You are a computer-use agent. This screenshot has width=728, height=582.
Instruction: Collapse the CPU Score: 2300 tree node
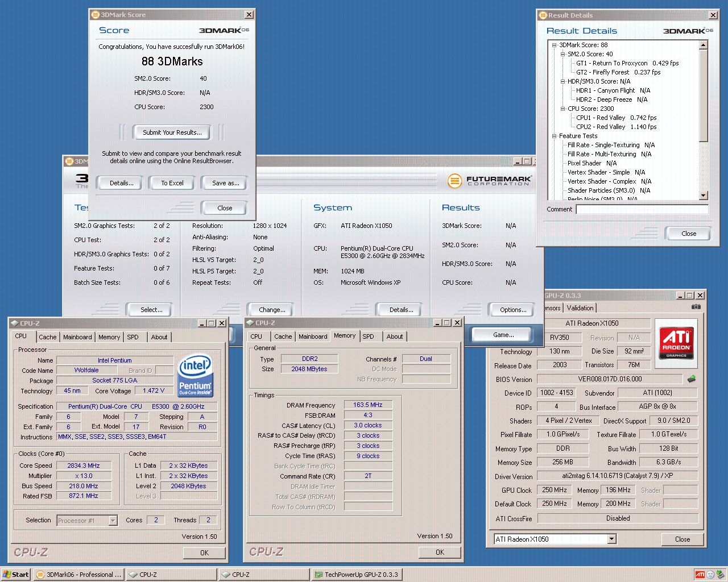pyautogui.click(x=562, y=109)
